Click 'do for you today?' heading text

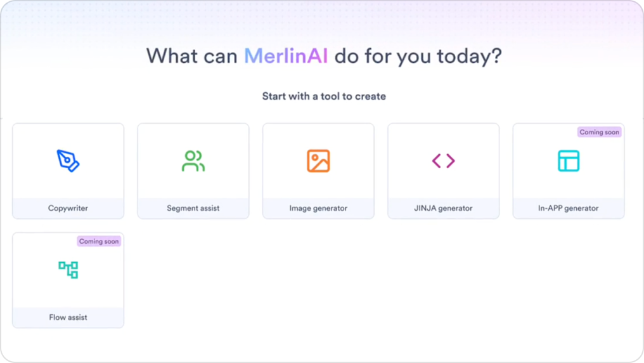tap(418, 56)
